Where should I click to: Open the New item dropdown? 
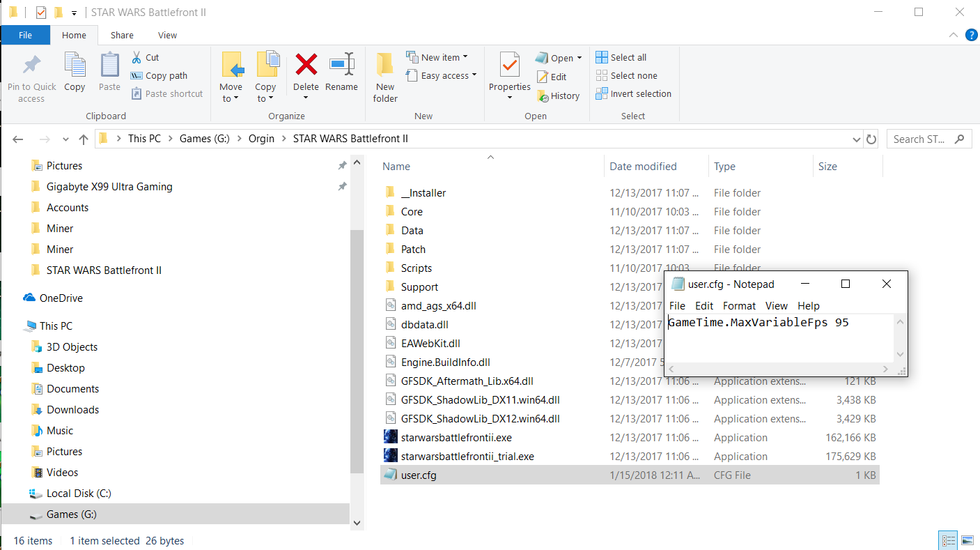(464, 56)
